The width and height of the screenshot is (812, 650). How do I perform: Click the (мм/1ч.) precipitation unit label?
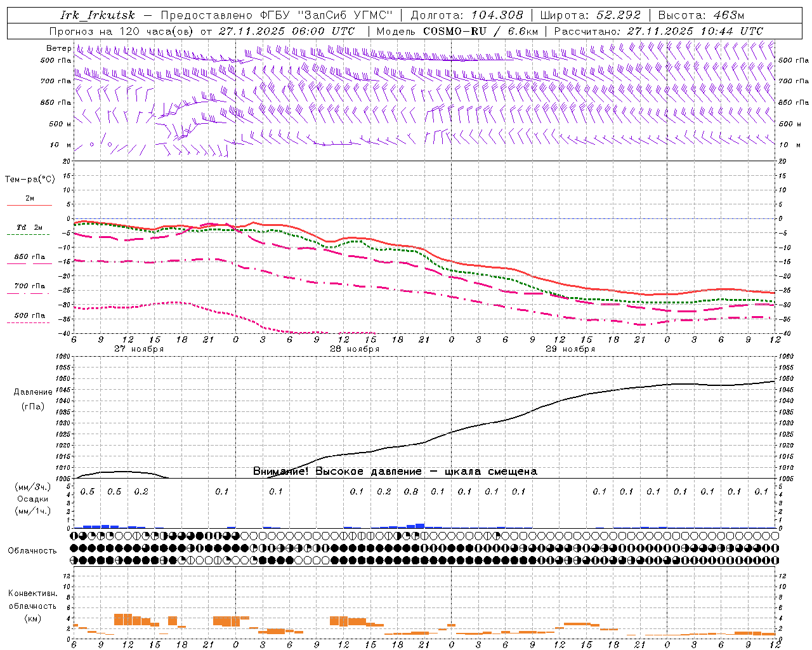pos(33,511)
